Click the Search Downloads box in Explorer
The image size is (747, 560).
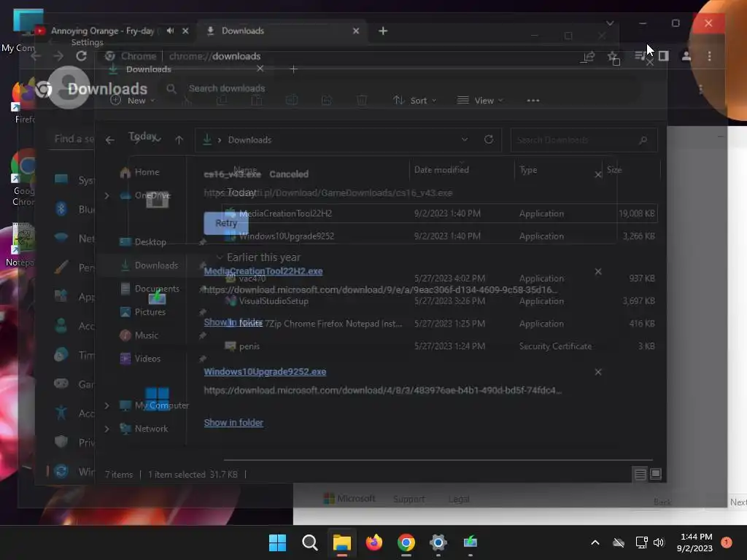pos(584,140)
